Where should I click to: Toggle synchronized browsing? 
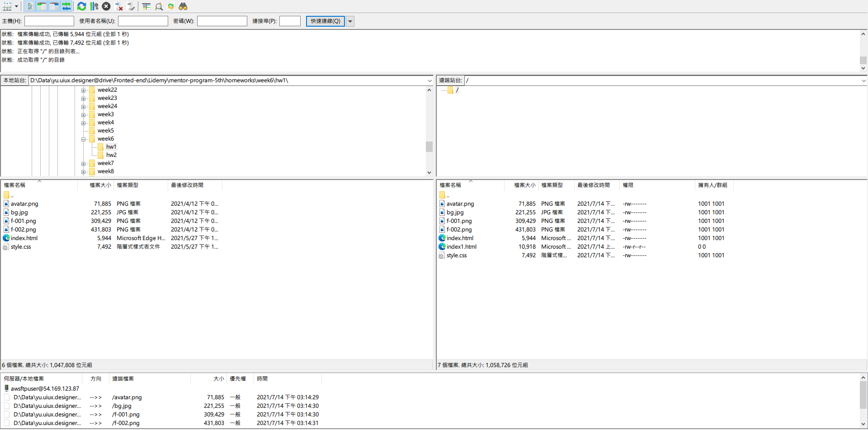pos(171,6)
